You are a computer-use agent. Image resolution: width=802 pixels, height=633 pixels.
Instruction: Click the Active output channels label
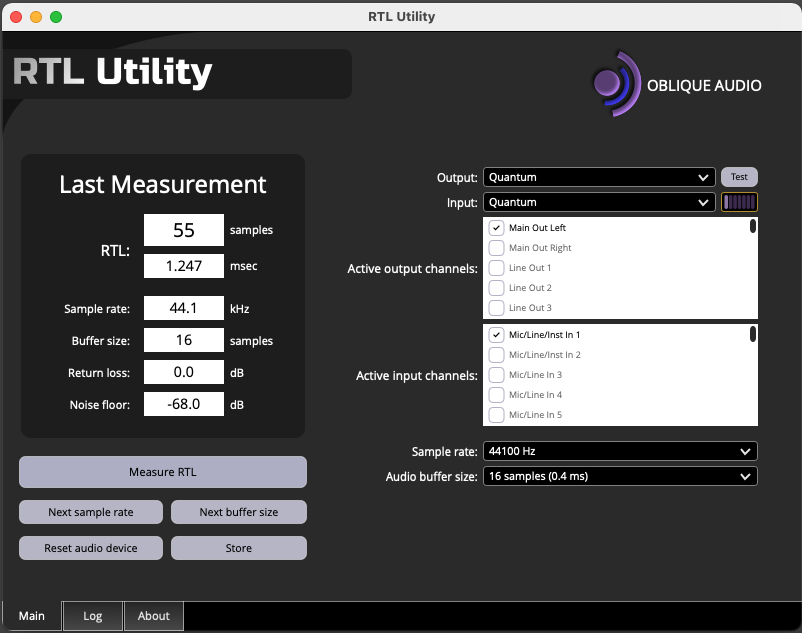(x=412, y=269)
